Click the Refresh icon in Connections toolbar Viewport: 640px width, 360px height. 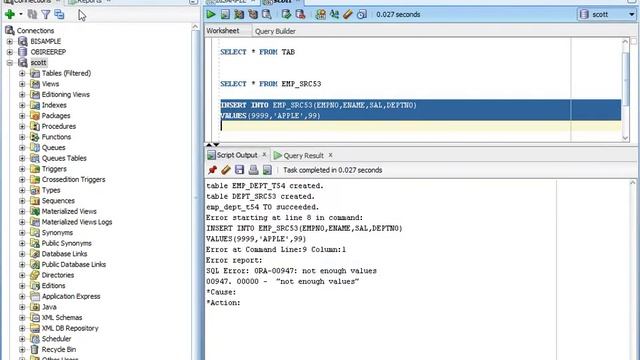tap(32, 15)
